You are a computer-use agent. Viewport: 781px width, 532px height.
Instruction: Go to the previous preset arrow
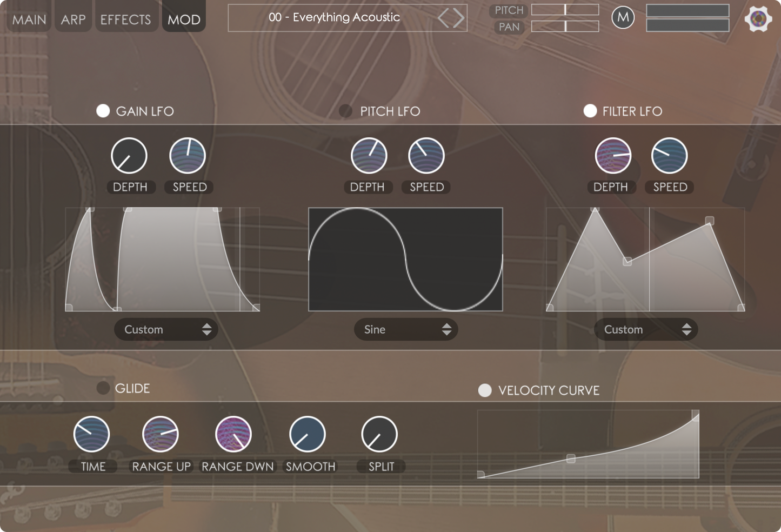(444, 18)
